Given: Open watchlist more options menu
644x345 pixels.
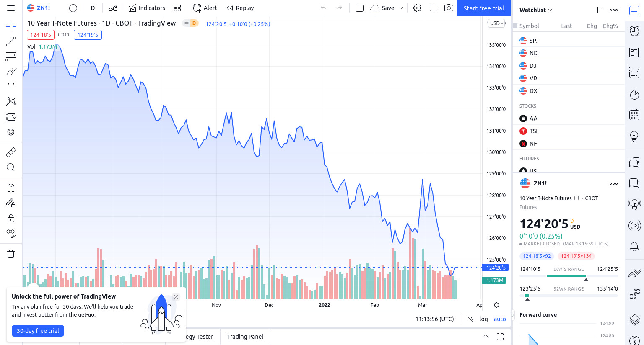Looking at the screenshot, I should coord(613,10).
